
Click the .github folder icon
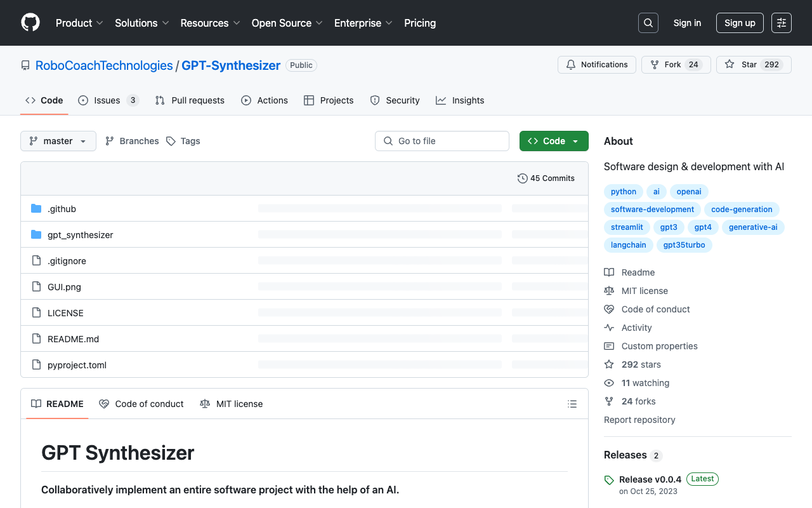click(36, 209)
